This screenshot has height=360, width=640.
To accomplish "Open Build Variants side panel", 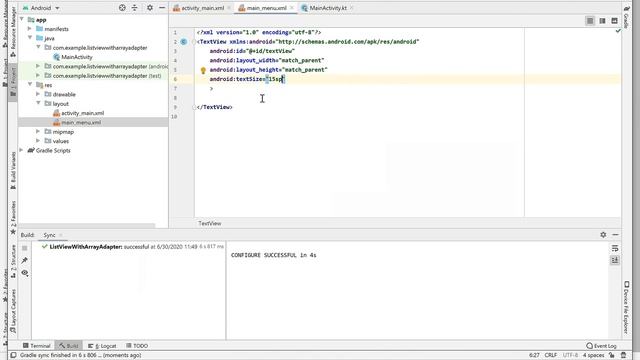I will click(x=13, y=170).
